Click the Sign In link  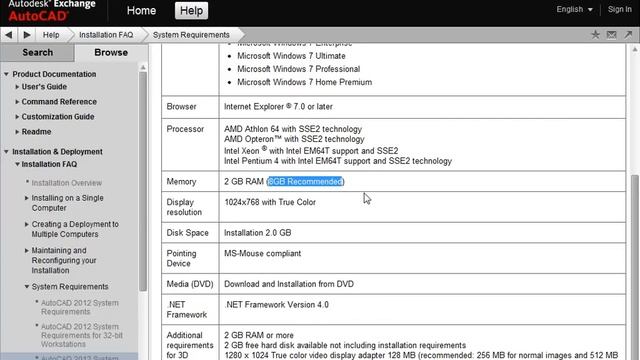[x=620, y=9]
